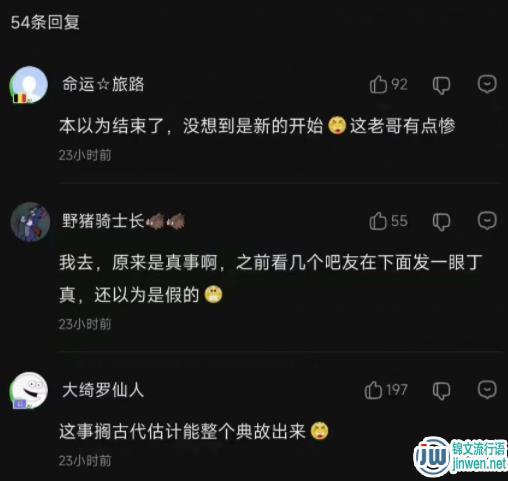Open avatar of user 大绮罗仙人

click(29, 391)
